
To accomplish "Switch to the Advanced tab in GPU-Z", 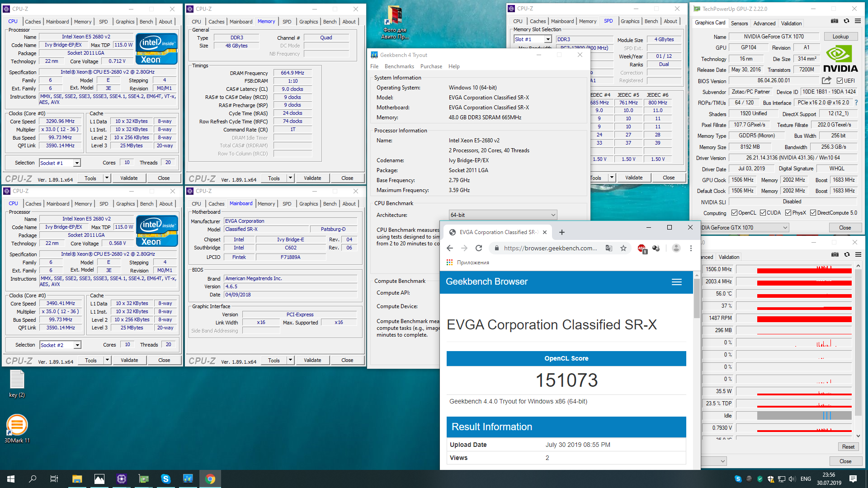I will click(x=764, y=23).
